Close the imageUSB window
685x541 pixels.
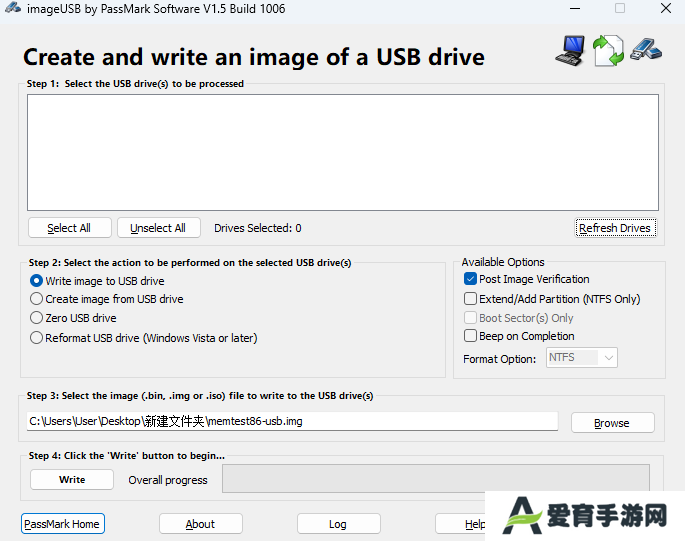pyautogui.click(x=666, y=8)
